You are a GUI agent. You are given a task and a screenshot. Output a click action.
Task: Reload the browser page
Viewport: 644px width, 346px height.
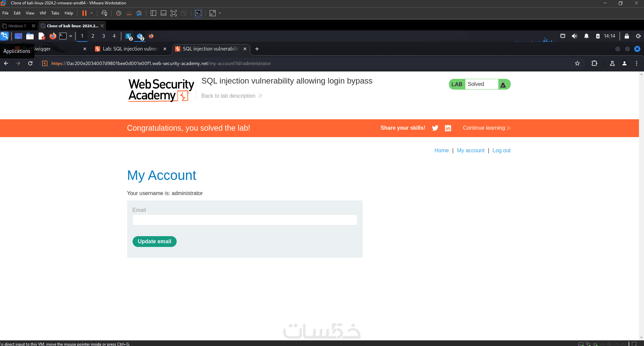pos(30,63)
